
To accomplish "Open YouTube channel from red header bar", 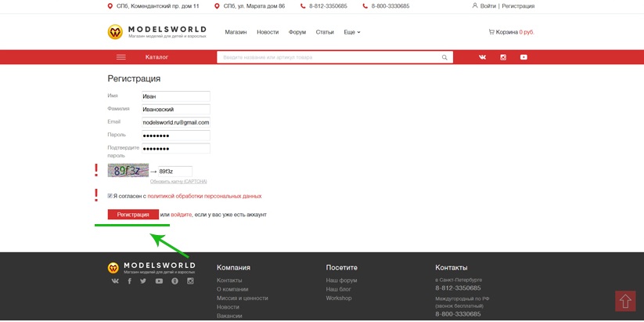I will tap(523, 57).
